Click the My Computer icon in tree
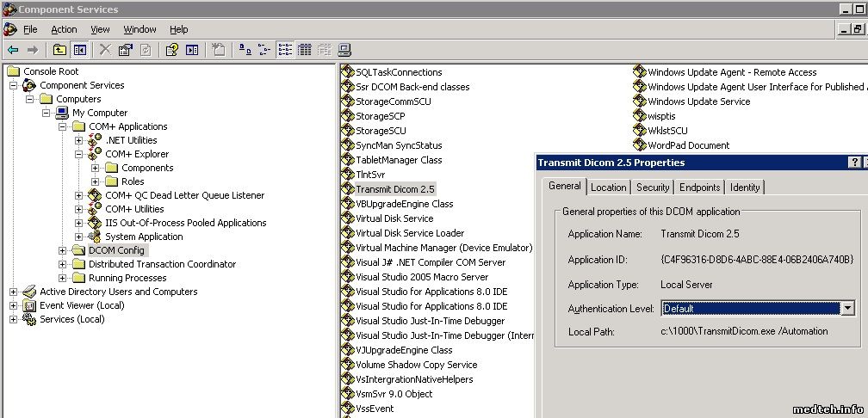The image size is (868, 418). coord(62,113)
